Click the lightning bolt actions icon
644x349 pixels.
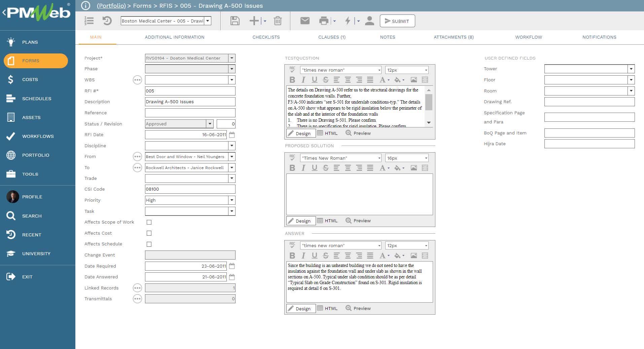coord(348,21)
